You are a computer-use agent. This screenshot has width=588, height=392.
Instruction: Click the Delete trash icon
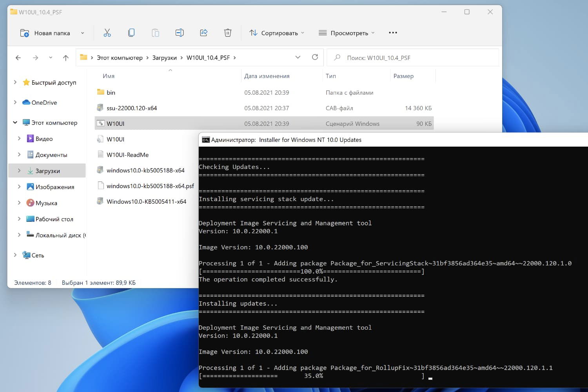coord(228,33)
